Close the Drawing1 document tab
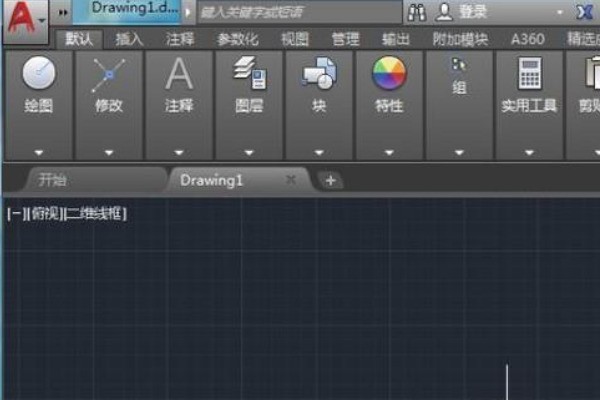Viewport: 600px width, 400px height. 291,180
